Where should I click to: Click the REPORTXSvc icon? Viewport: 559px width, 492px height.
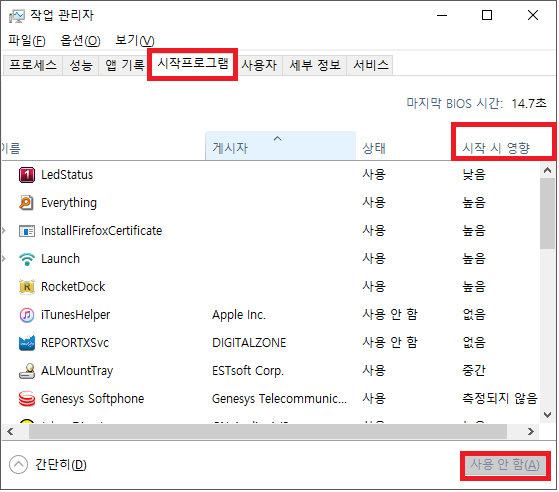(x=27, y=343)
